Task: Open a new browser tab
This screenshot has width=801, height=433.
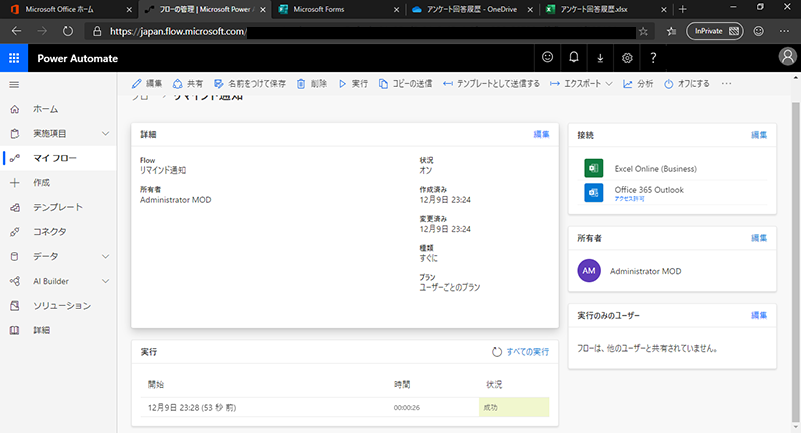Action: pyautogui.click(x=682, y=9)
